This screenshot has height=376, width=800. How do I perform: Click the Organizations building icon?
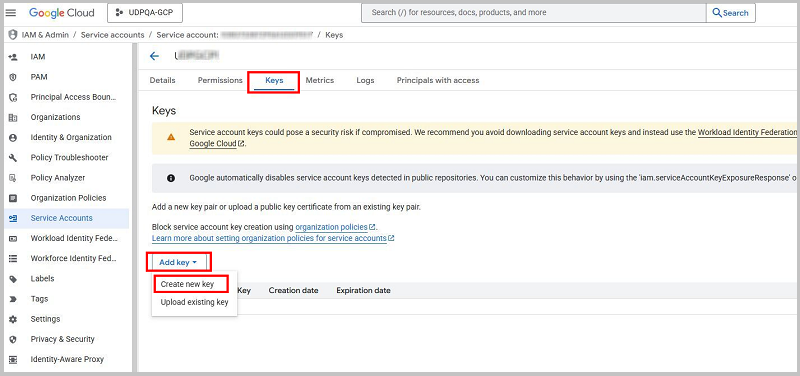pyautogui.click(x=13, y=117)
